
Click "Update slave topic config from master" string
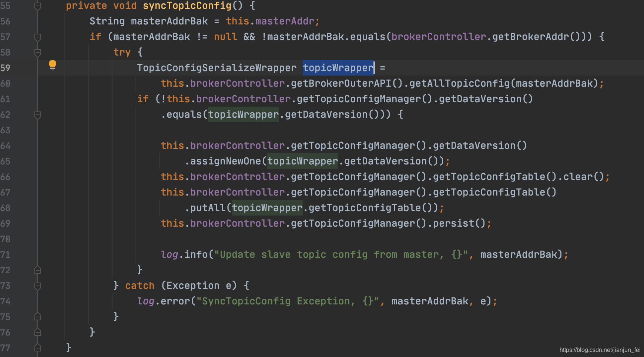[341, 254]
